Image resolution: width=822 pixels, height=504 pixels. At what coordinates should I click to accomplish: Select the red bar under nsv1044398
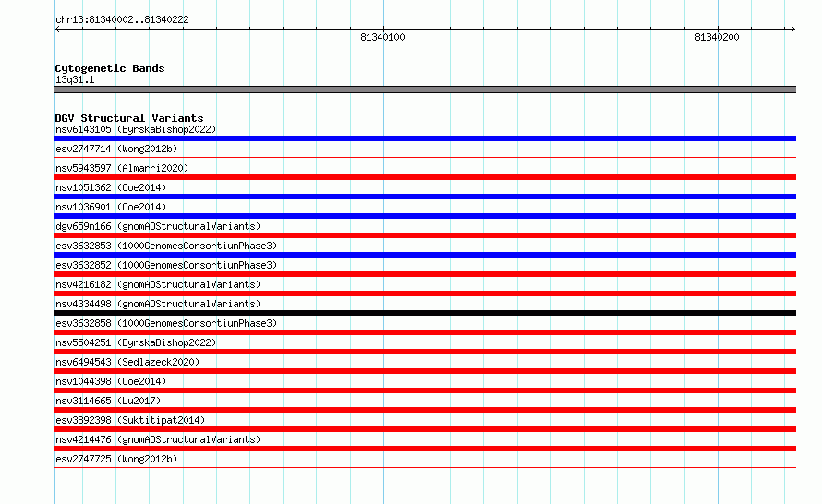425,390
